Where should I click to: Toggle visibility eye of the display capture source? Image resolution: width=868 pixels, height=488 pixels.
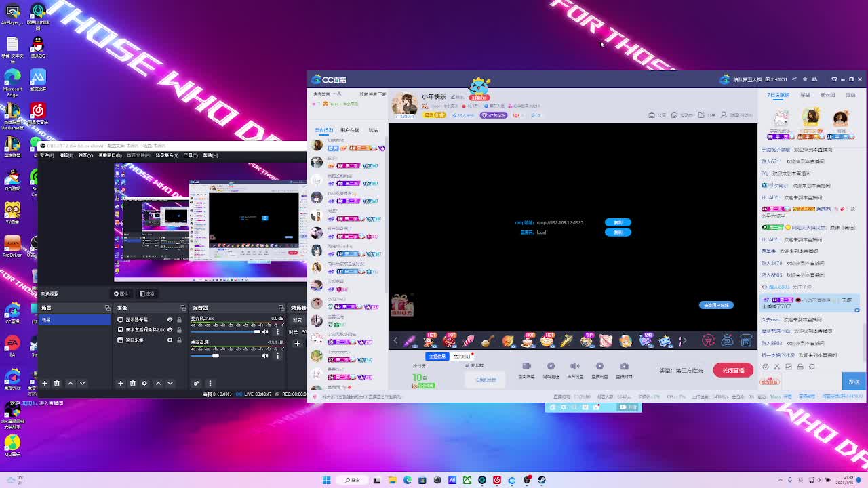tap(170, 319)
